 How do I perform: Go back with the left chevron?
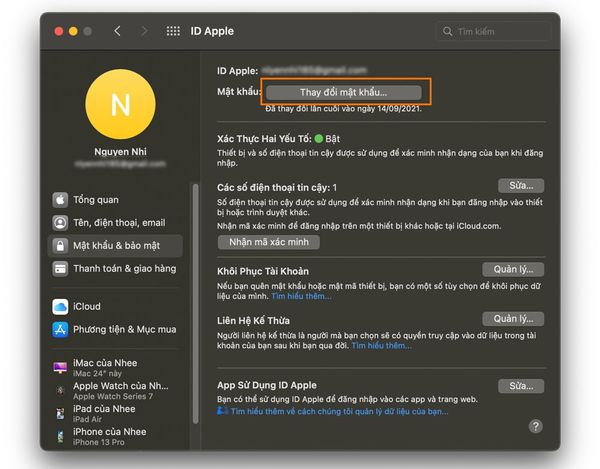point(117,31)
